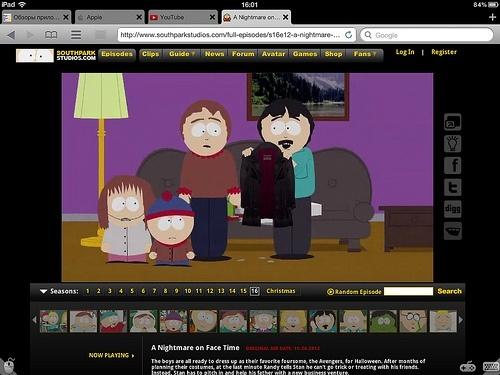500x375 pixels.
Task: Select season 10
Action: [188, 291]
